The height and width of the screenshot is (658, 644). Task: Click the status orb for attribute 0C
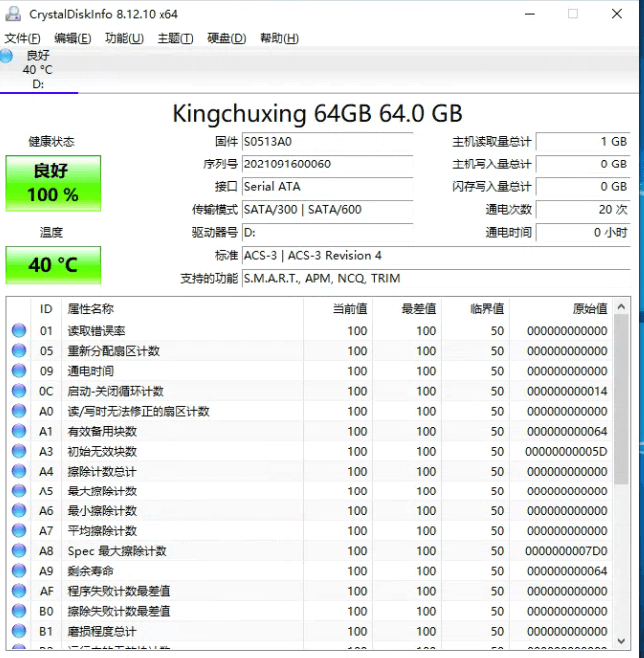coord(19,391)
